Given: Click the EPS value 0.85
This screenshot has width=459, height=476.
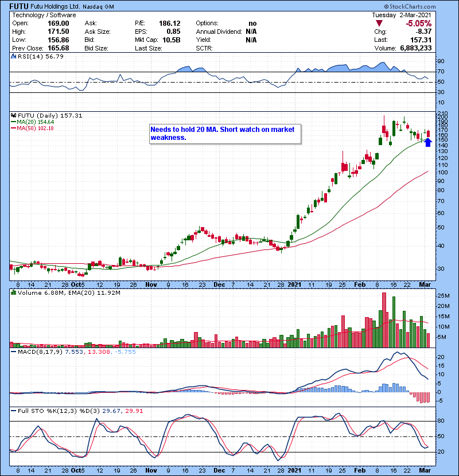Looking at the screenshot, I should click(173, 32).
